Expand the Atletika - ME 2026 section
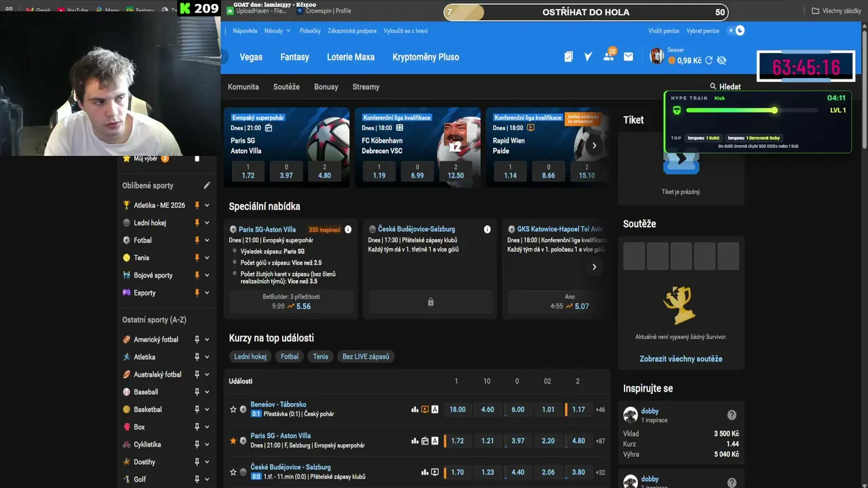The width and height of the screenshot is (868, 488). [207, 205]
